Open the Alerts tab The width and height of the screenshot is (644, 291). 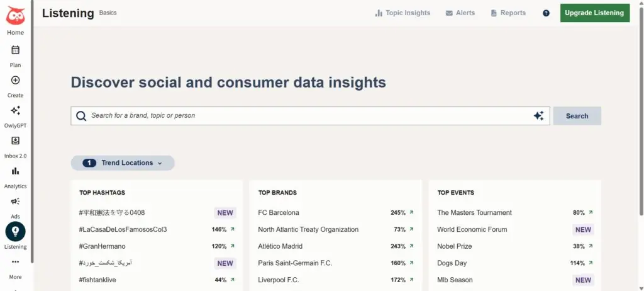coord(460,13)
